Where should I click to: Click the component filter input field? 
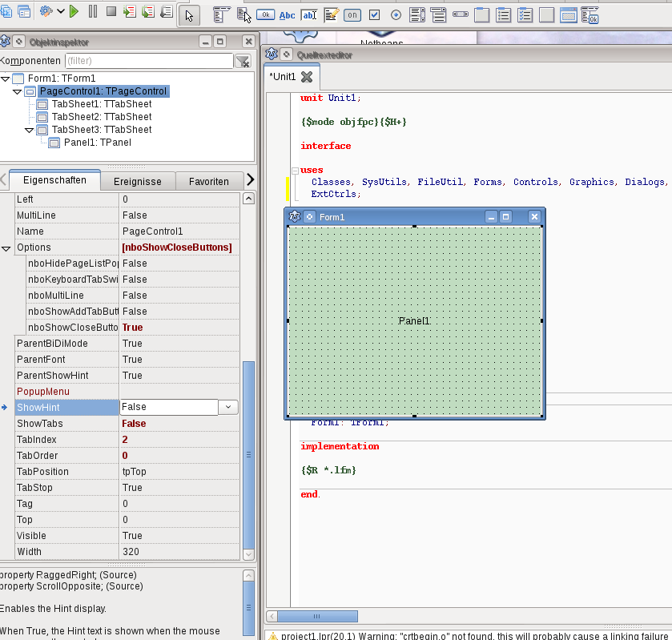[148, 61]
